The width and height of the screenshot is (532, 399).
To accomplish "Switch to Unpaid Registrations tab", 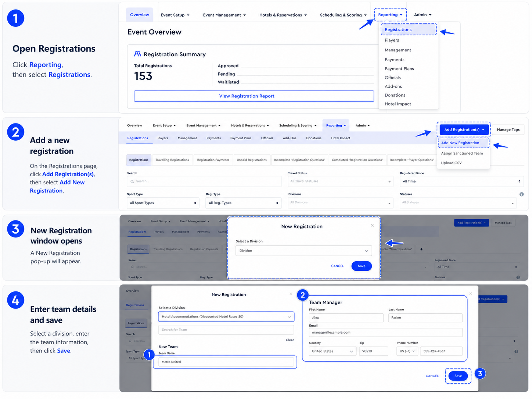I will 252,160.
